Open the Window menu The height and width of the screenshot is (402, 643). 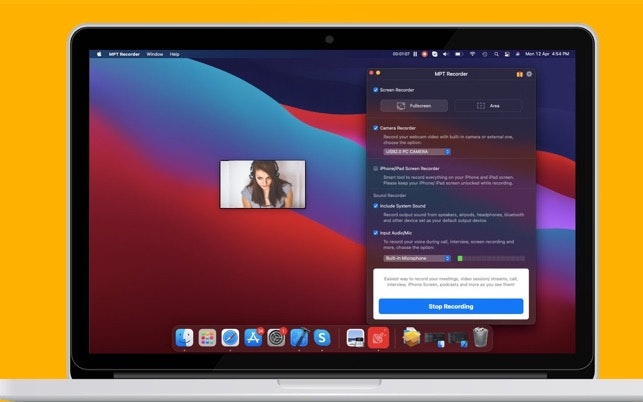tap(155, 54)
